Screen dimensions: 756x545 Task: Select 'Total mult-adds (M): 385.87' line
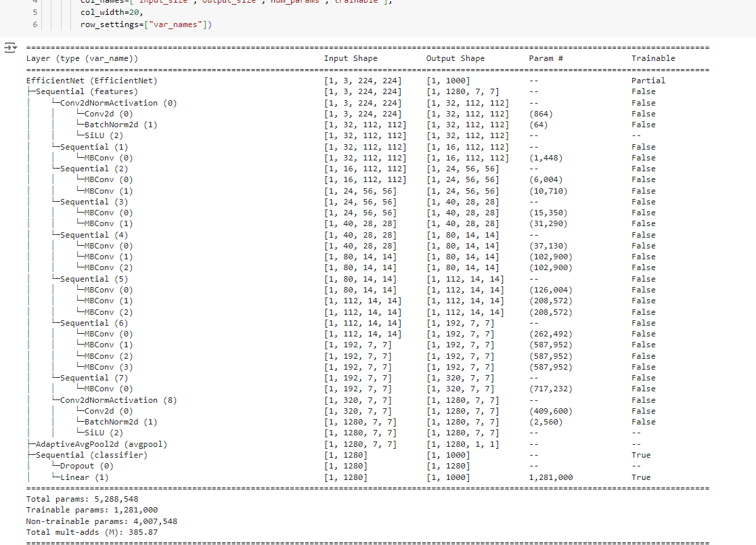point(92,532)
